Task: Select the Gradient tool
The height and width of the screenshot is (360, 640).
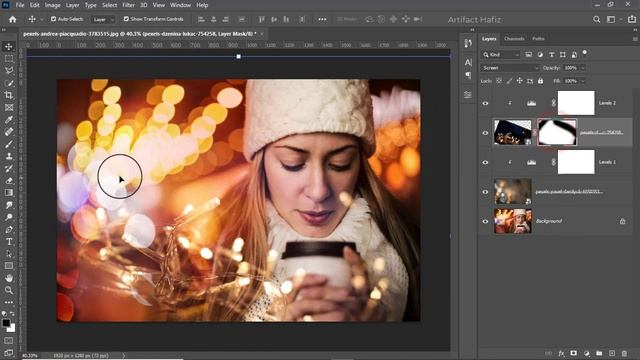Action: (9, 193)
